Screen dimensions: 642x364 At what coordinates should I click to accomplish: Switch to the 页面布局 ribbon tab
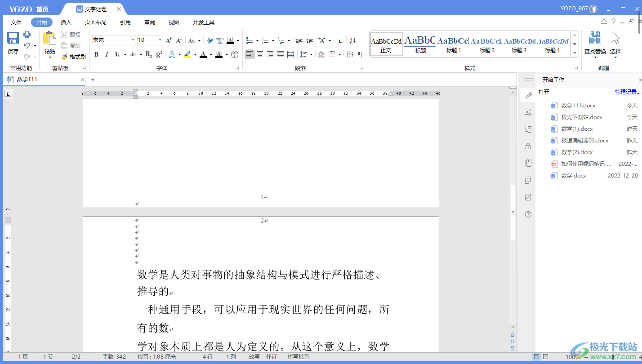[x=96, y=22]
